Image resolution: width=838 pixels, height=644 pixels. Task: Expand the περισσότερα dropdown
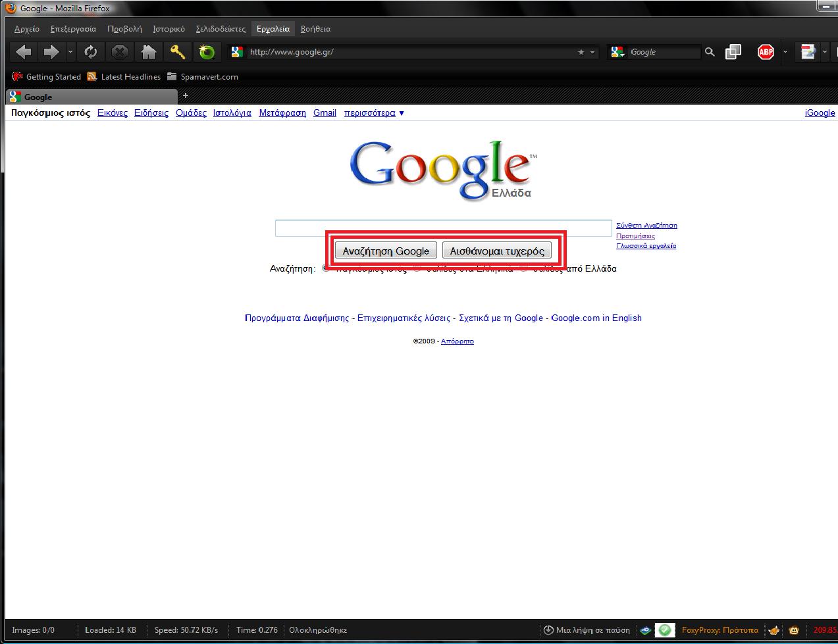[374, 113]
